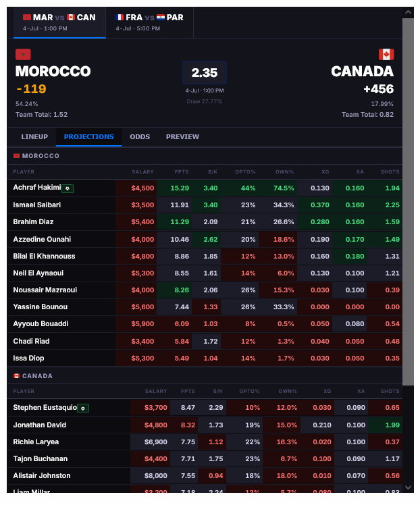Click Morocco Team Total: 1.52 text
The height and width of the screenshot is (505, 420).
42,115
